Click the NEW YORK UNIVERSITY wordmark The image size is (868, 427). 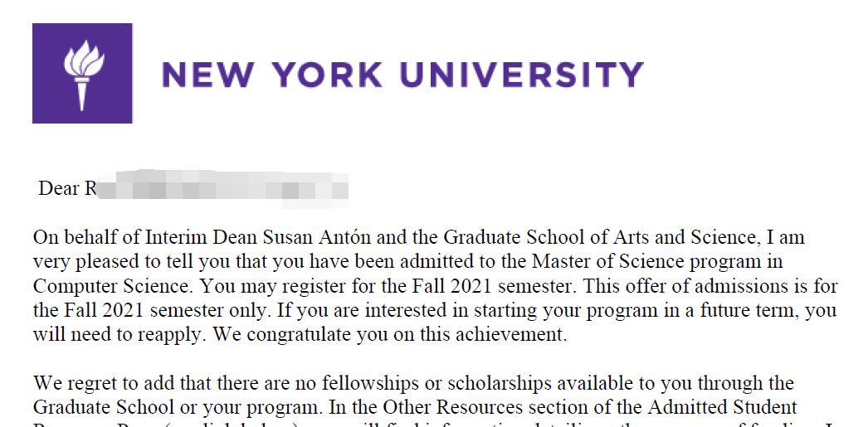coord(402,75)
